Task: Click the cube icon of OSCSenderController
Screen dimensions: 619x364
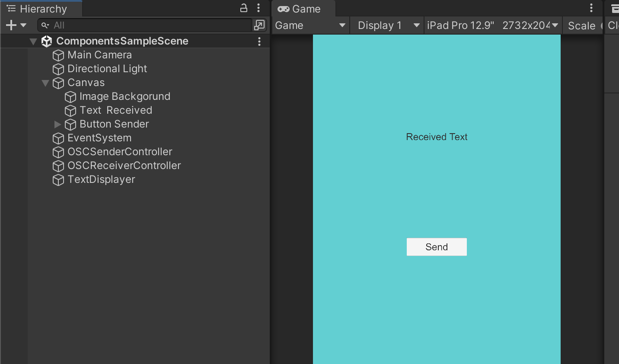Action: click(x=58, y=152)
